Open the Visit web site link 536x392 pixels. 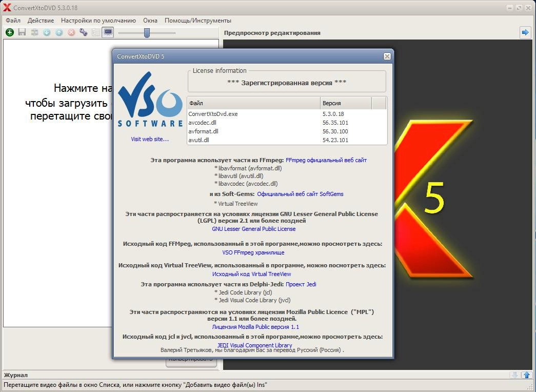[150, 139]
